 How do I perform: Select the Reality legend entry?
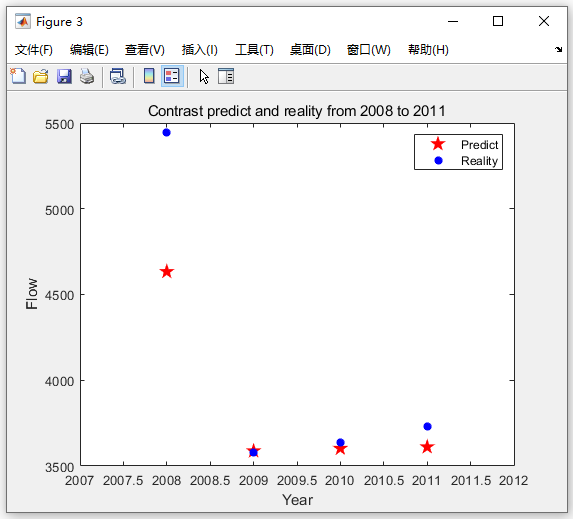pyautogui.click(x=479, y=161)
